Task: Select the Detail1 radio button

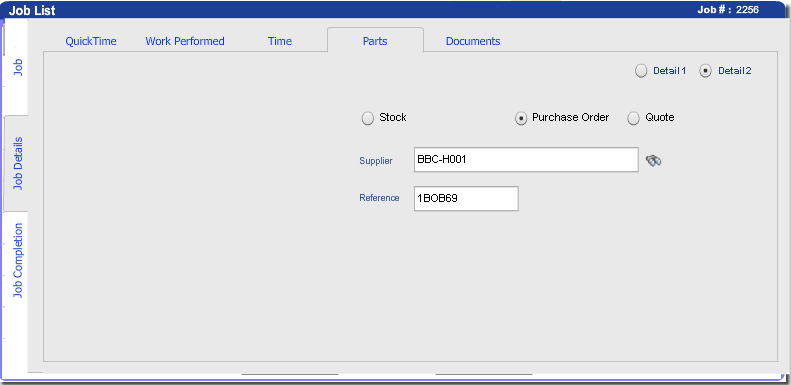Action: pos(641,71)
